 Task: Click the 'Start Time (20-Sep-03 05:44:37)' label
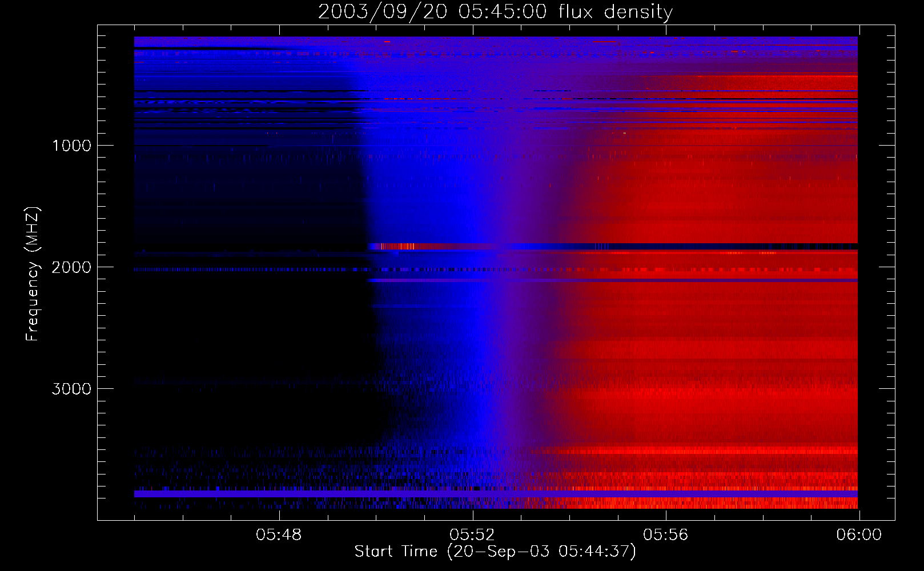(495, 552)
